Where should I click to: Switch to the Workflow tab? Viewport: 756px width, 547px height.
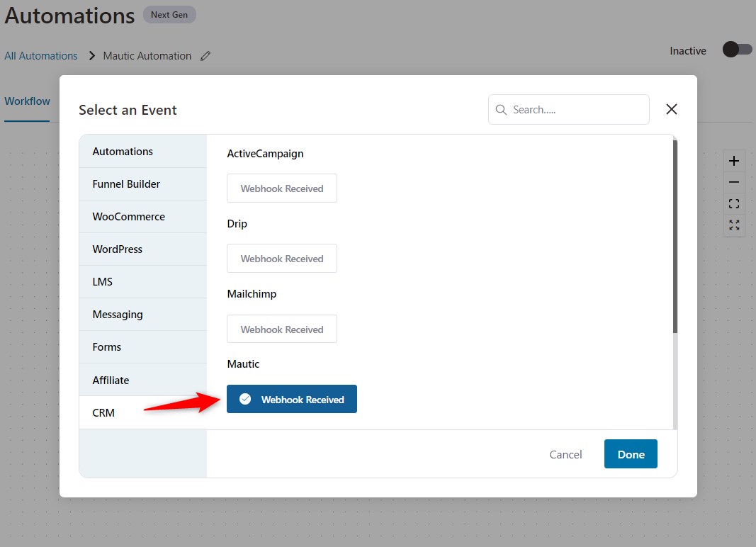coord(27,101)
